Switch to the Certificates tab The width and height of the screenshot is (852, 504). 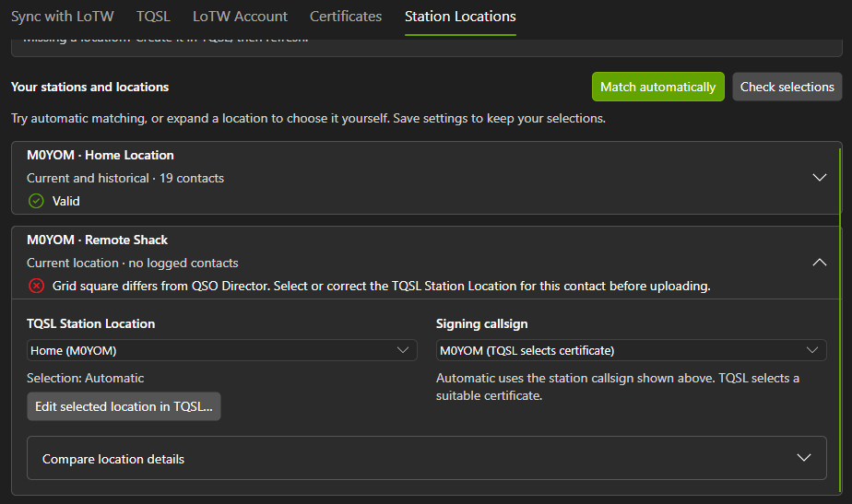coord(346,17)
